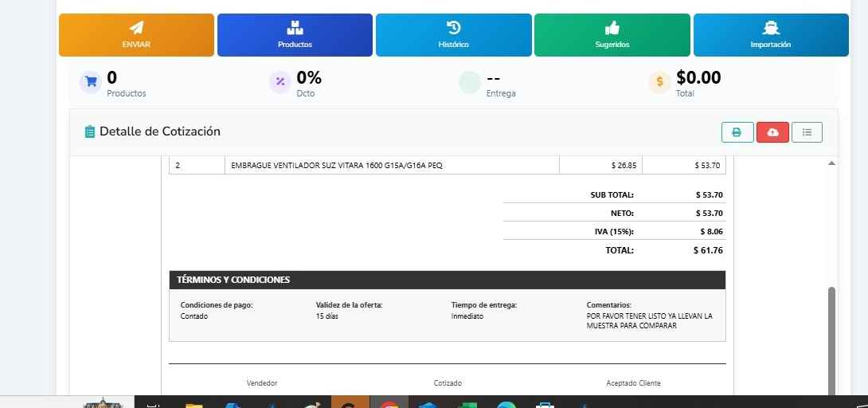This screenshot has height=408, width=868.
Task: Click the ENVIAR button
Action: (x=136, y=35)
